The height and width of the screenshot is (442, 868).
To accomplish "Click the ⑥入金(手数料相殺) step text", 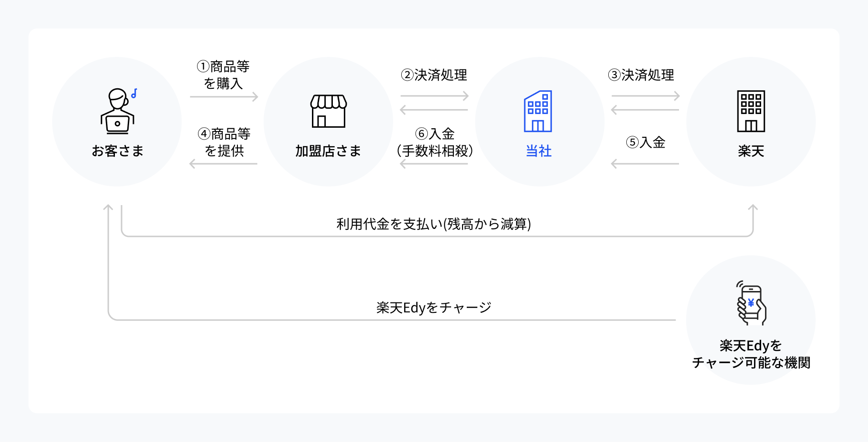I will [x=434, y=142].
